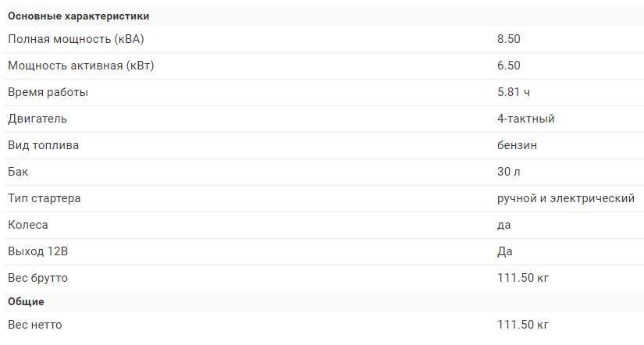
Task: Click the "Выход 12В" row label
Action: point(37,251)
